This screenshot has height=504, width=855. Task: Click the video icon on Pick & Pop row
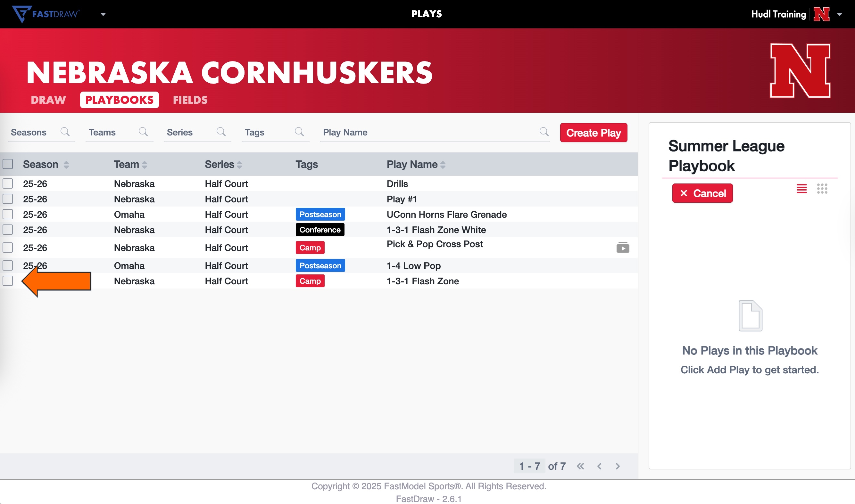coord(623,248)
